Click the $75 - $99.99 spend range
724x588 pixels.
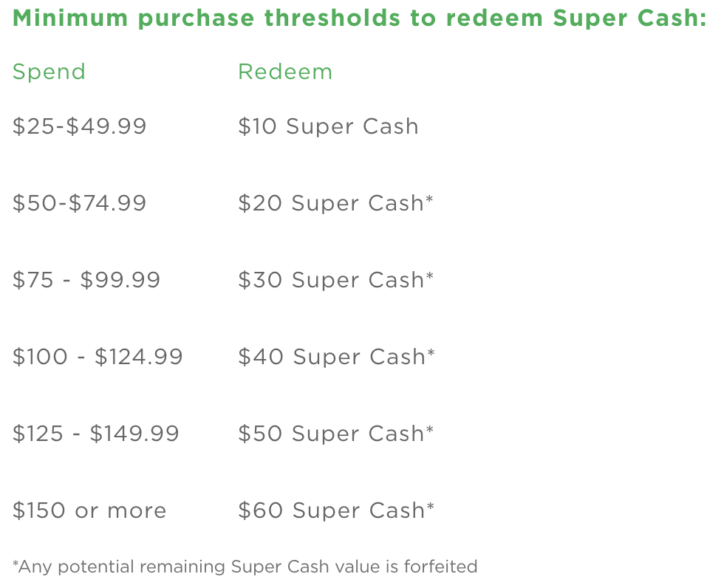click(x=86, y=280)
